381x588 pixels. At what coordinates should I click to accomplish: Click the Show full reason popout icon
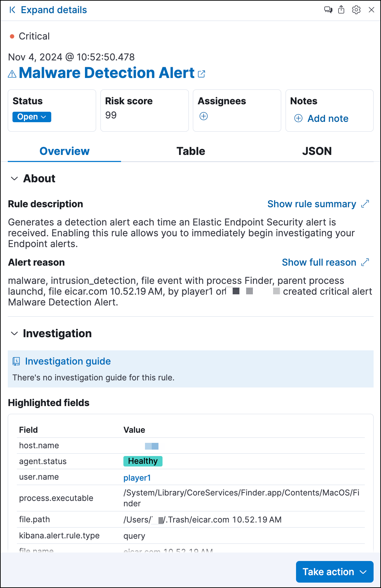[x=365, y=262]
